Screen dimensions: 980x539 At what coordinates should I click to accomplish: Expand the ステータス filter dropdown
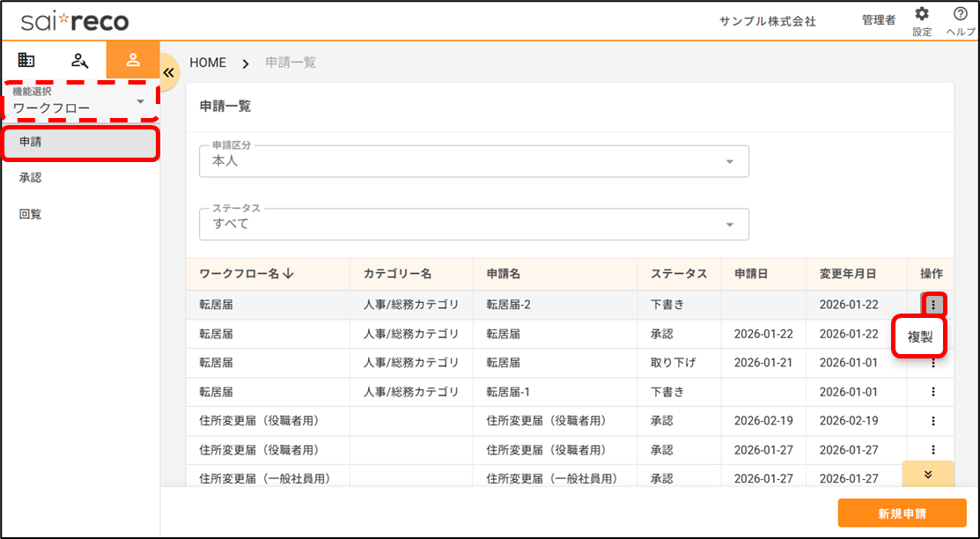pyautogui.click(x=474, y=225)
